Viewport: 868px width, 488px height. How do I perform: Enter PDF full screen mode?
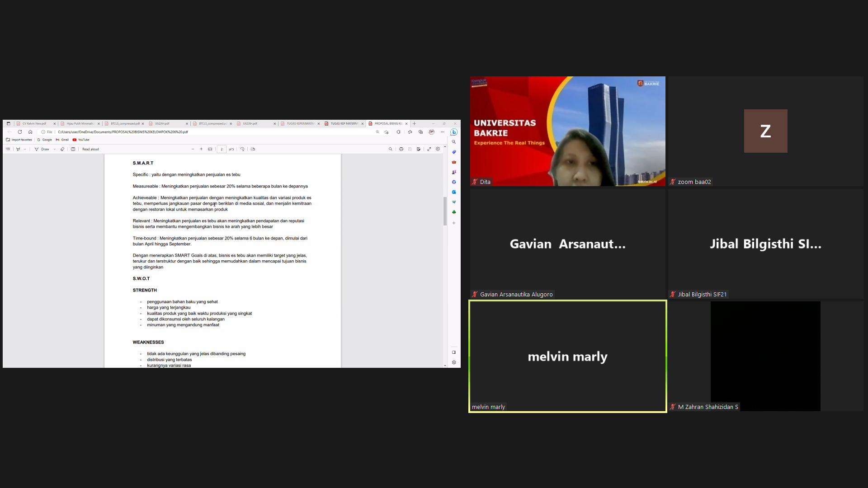click(x=429, y=149)
